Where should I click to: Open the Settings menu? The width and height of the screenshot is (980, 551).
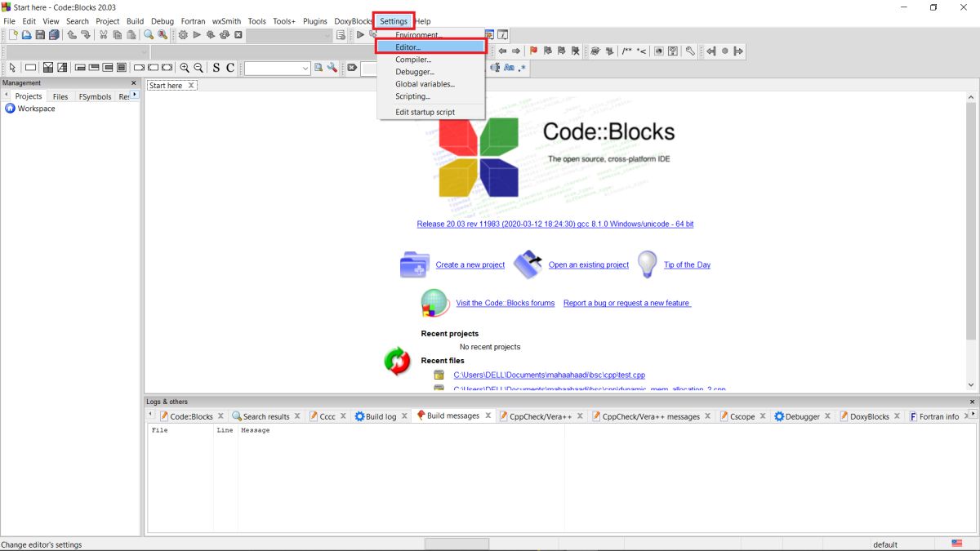point(394,20)
